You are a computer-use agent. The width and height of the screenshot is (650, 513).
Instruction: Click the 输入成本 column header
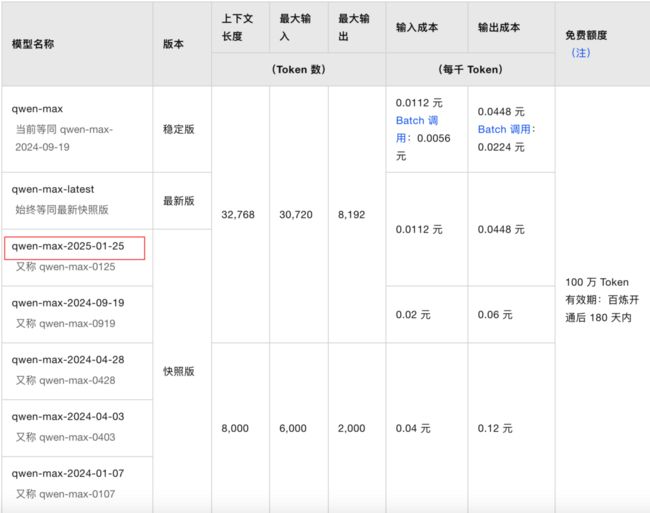417,27
